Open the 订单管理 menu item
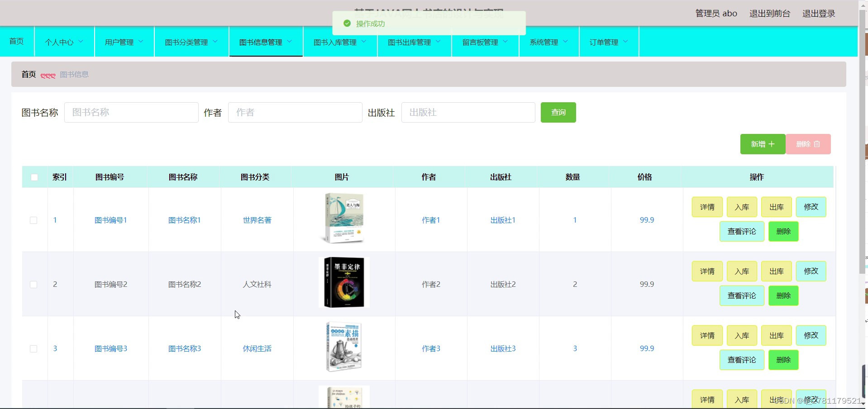The height and width of the screenshot is (409, 868). pyautogui.click(x=609, y=42)
